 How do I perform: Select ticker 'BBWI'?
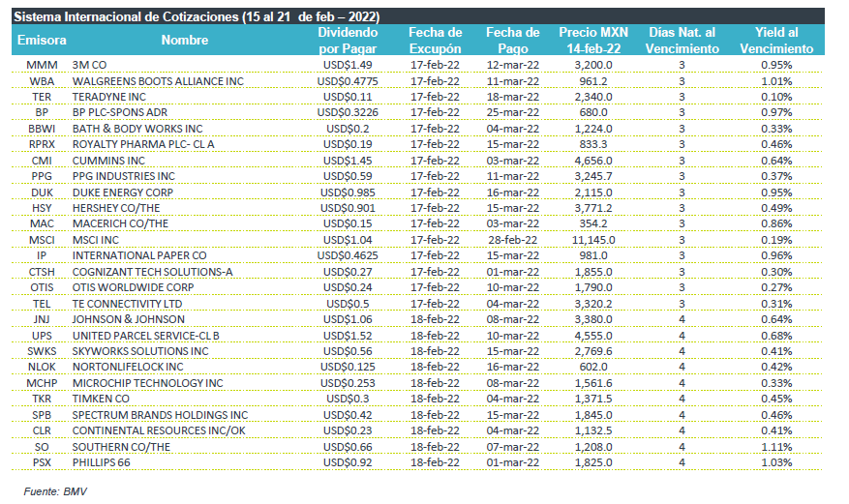[42, 129]
